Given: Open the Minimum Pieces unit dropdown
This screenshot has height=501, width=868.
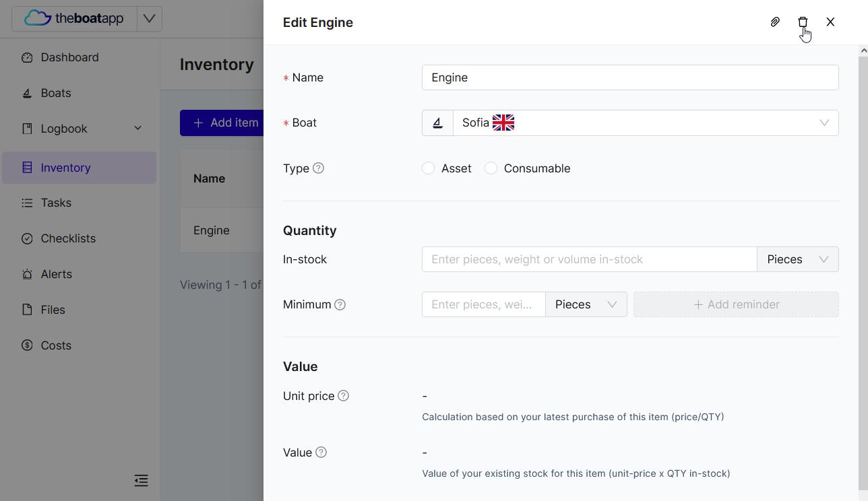Looking at the screenshot, I should [586, 304].
